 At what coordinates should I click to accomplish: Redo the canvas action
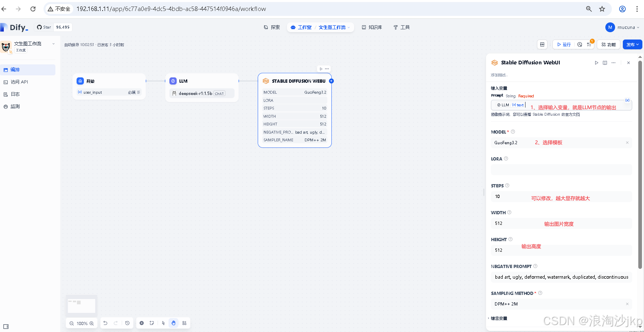(x=116, y=323)
